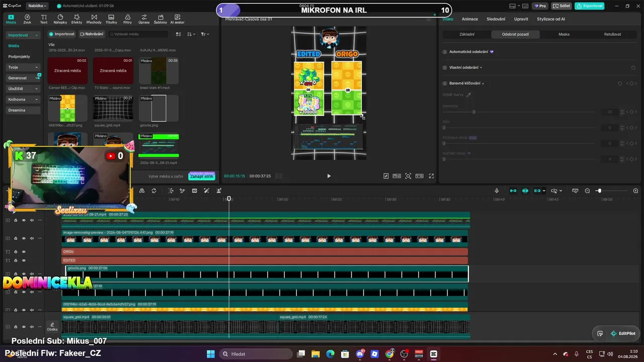
Task: Select the Retušovat sub-tab
Action: click(612, 34)
